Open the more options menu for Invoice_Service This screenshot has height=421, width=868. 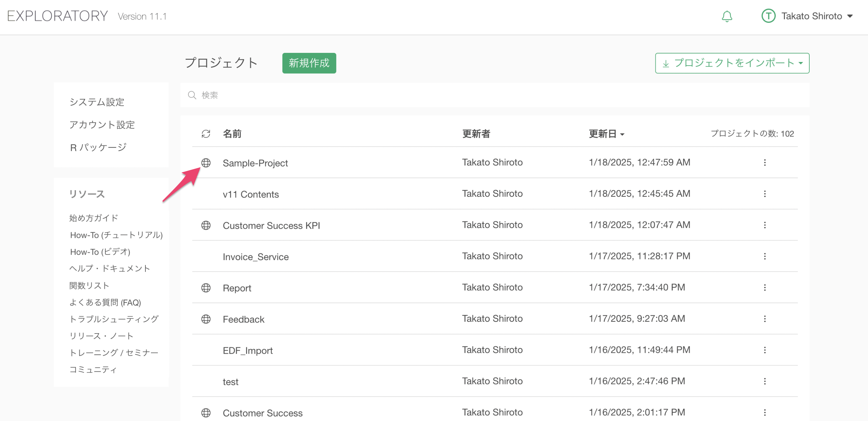tap(765, 257)
